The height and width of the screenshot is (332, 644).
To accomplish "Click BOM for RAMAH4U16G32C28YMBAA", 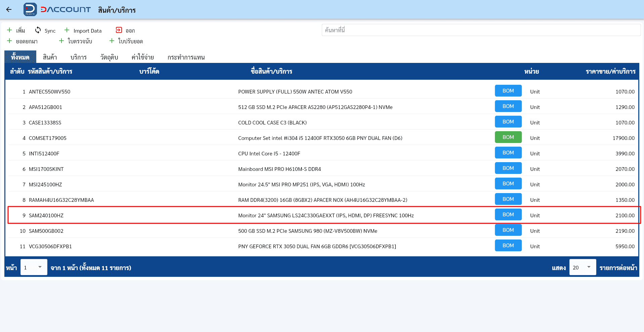I will tap(508, 199).
